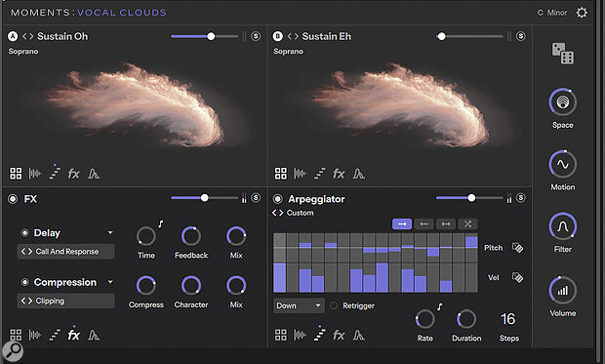This screenshot has width=605, height=364.
Task: Click grid browser icon in Arpeggiator panel
Action: 281,335
